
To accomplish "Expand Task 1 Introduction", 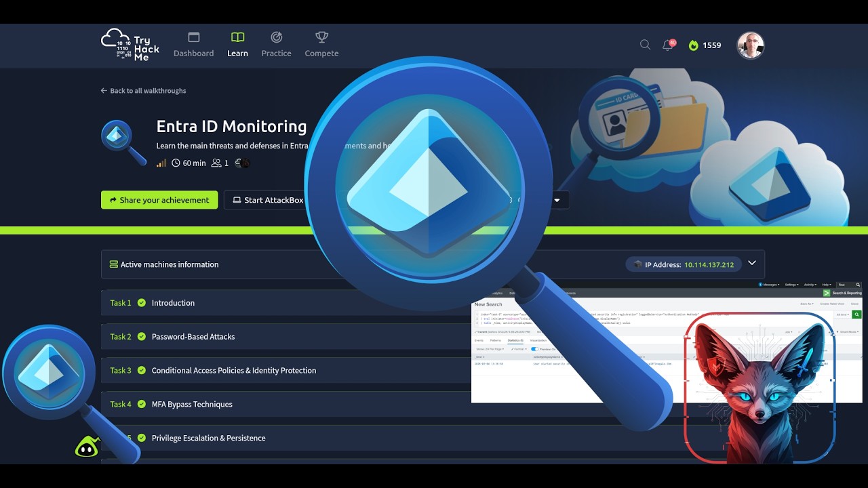I will [285, 303].
